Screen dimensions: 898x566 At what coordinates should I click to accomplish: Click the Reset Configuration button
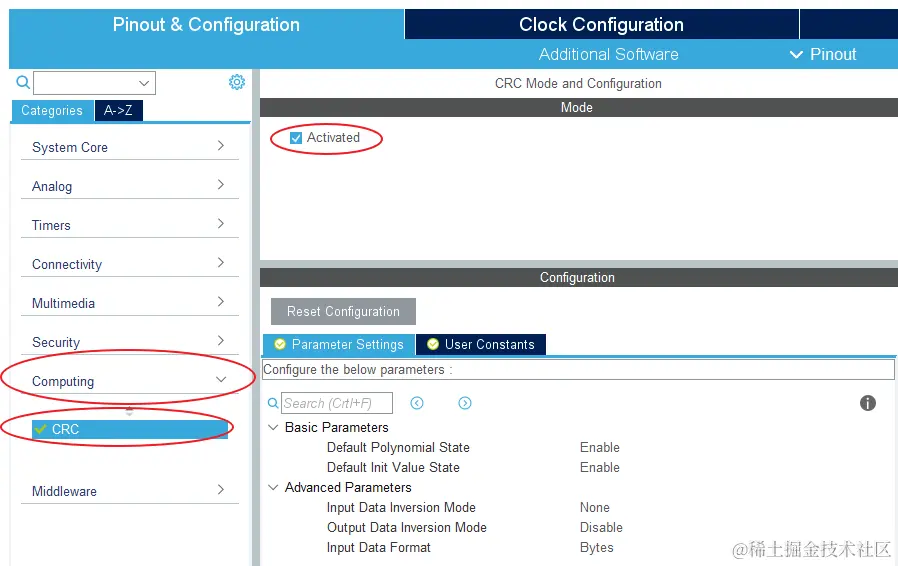[343, 312]
